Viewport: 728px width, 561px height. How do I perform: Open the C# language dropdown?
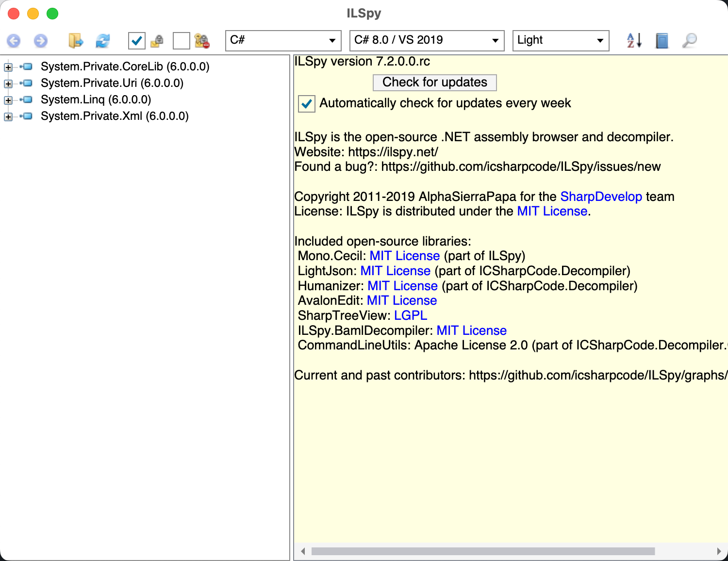tap(282, 40)
